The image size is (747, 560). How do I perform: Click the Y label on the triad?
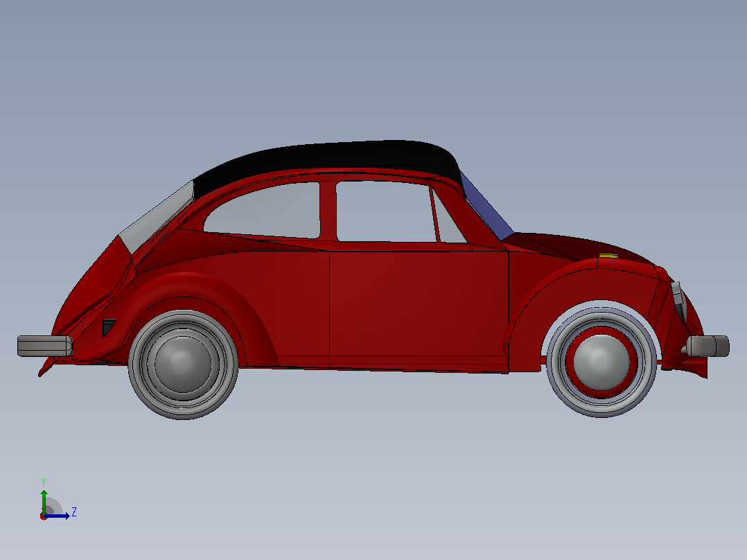44,482
